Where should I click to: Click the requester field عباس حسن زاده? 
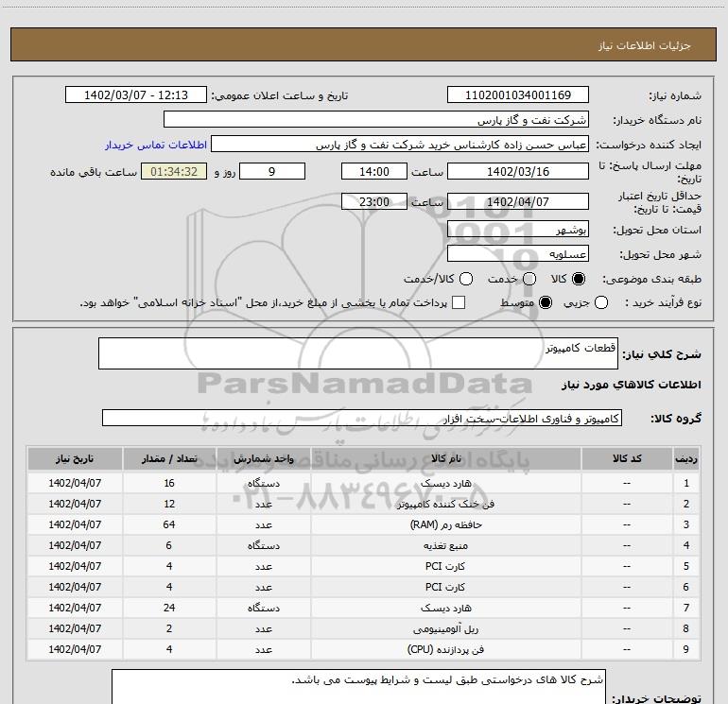[x=400, y=144]
